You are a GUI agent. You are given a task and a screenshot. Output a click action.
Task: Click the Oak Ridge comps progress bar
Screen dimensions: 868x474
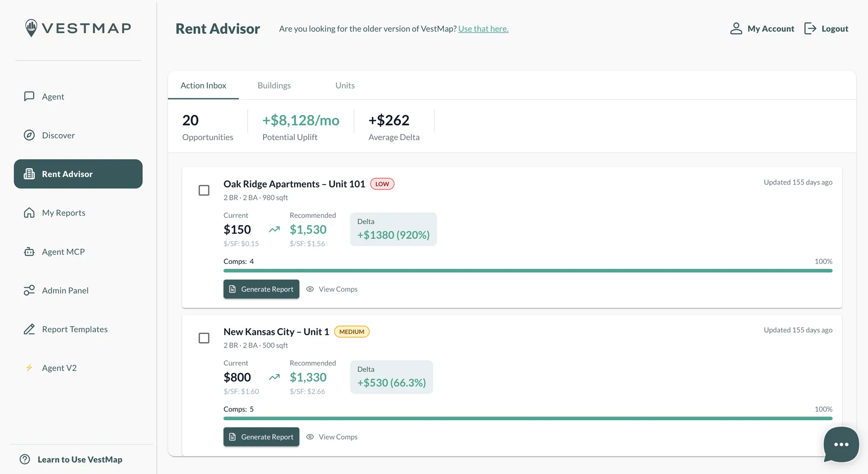tap(528, 270)
